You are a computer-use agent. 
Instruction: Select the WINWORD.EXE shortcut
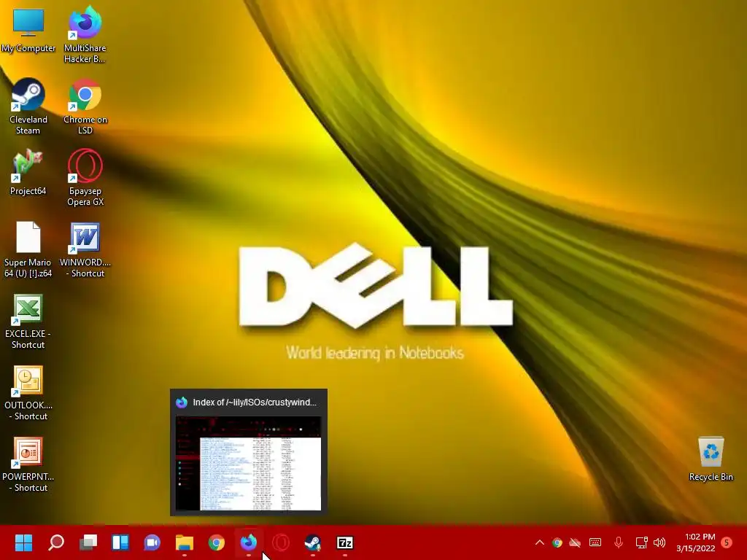pyautogui.click(x=85, y=249)
